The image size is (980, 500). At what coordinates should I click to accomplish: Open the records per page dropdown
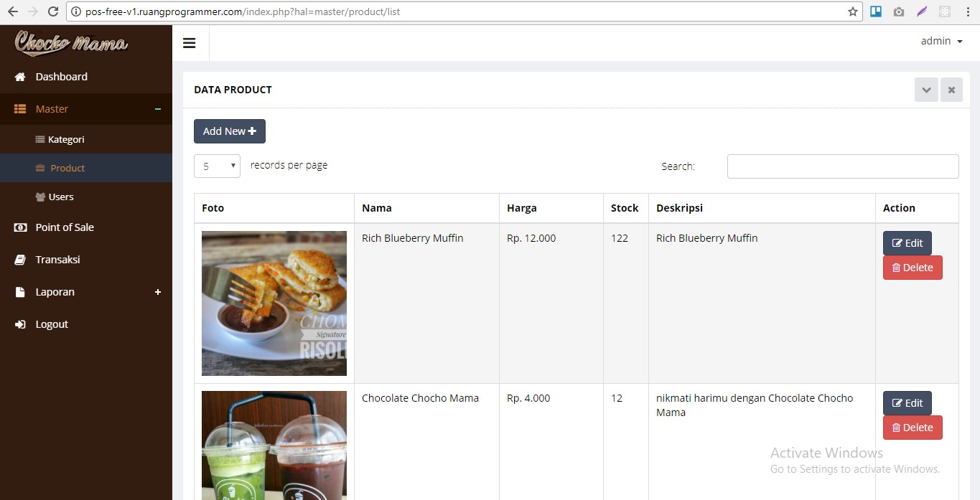pyautogui.click(x=217, y=166)
